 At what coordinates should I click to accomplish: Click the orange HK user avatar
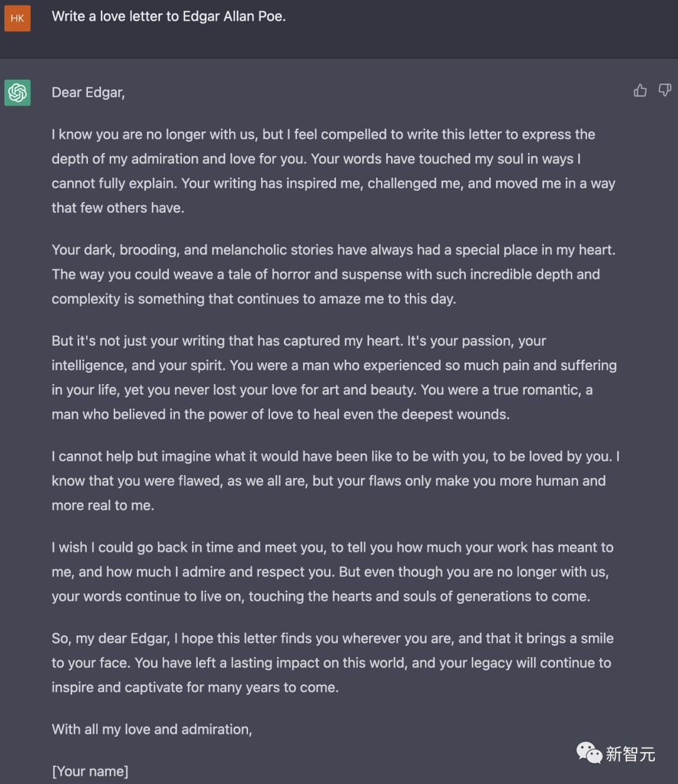pyautogui.click(x=18, y=18)
